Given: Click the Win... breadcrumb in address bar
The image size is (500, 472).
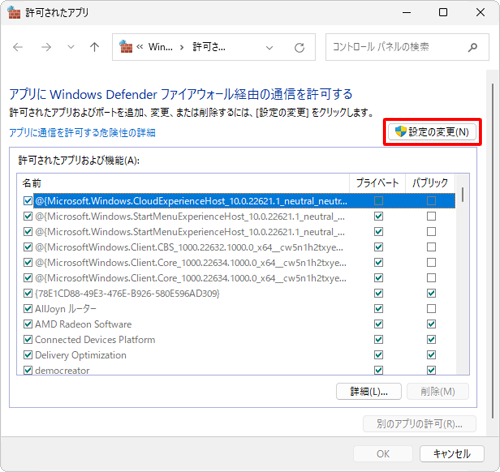Looking at the screenshot, I should 160,47.
